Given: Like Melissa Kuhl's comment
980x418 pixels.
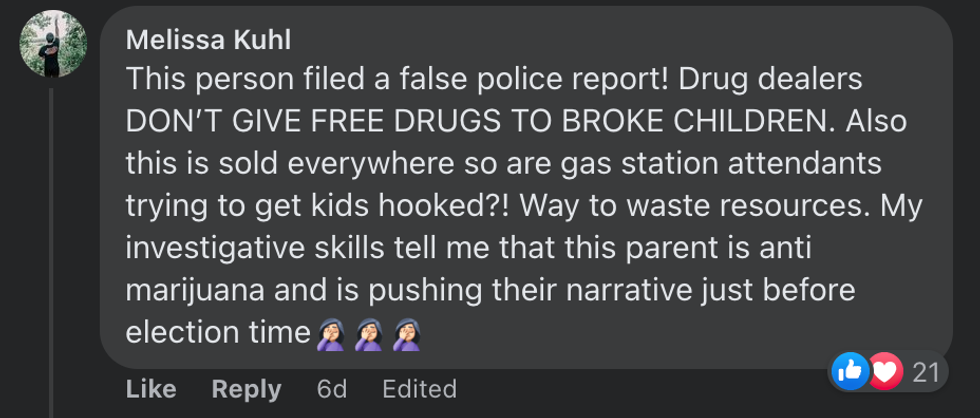Looking at the screenshot, I should 151,389.
